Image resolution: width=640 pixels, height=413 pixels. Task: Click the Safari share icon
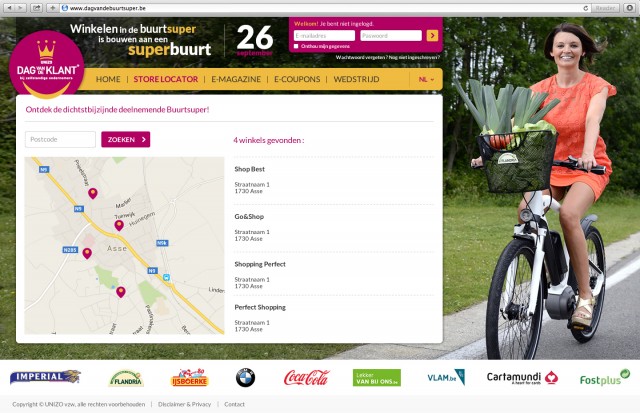click(x=36, y=8)
